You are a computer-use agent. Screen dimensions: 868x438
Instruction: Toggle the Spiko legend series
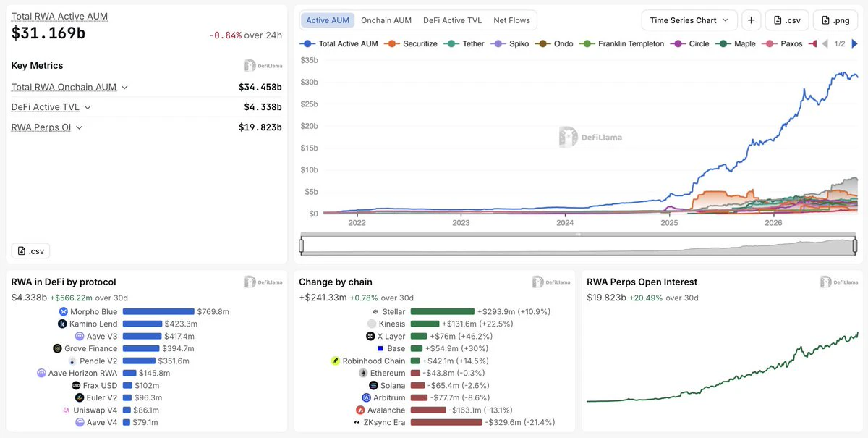[x=510, y=44]
